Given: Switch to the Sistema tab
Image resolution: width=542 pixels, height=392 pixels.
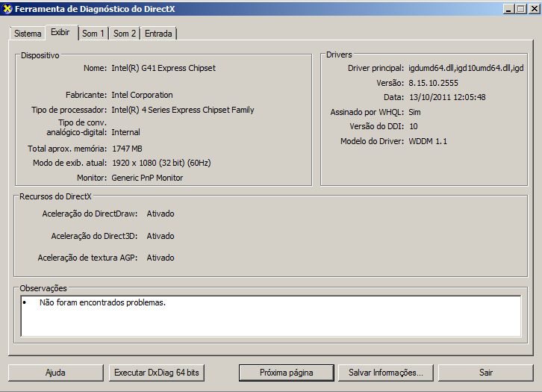Looking at the screenshot, I should (x=28, y=34).
